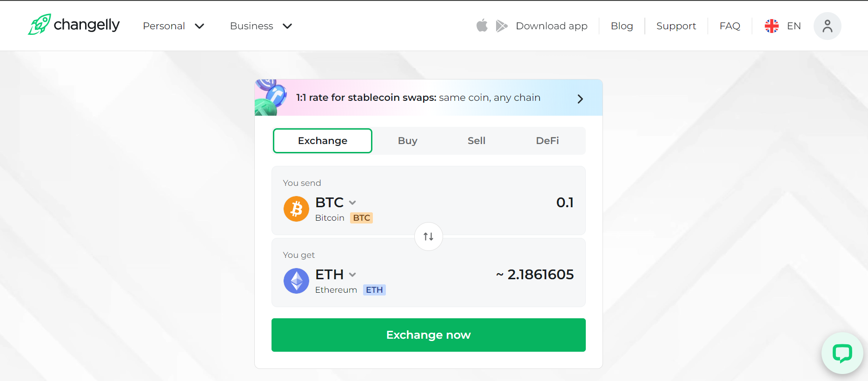Click the Google Play download icon
The height and width of the screenshot is (381, 868).
click(502, 26)
